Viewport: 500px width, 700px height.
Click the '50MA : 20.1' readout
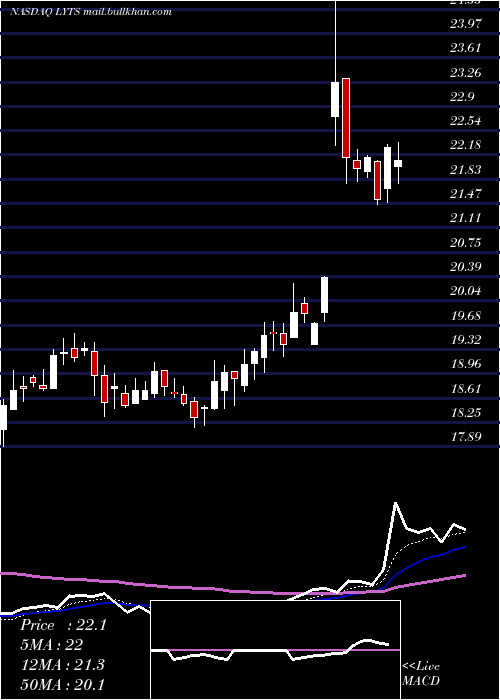click(x=63, y=684)
